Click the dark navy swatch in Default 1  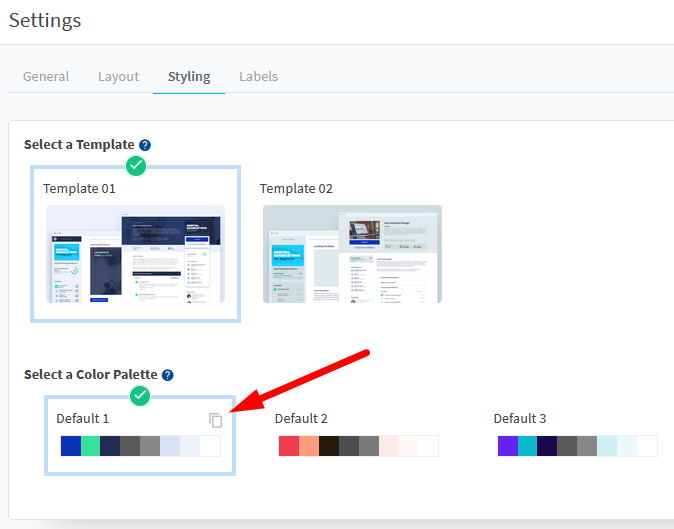point(110,446)
